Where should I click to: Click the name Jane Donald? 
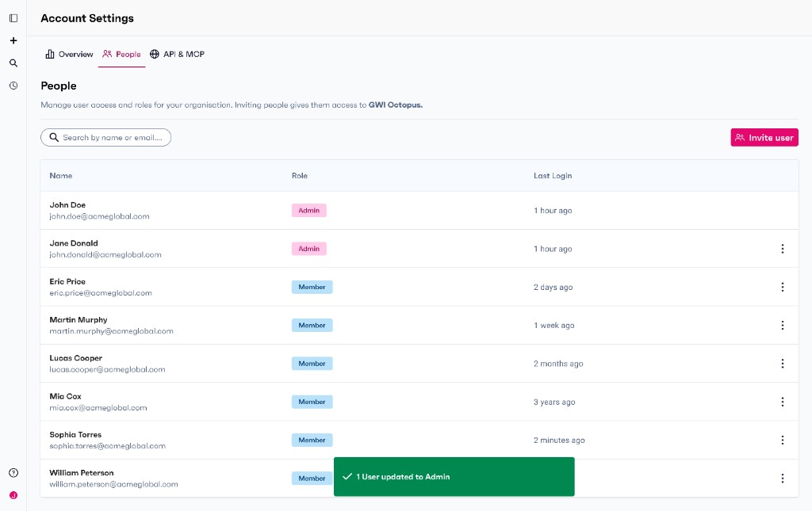[74, 243]
